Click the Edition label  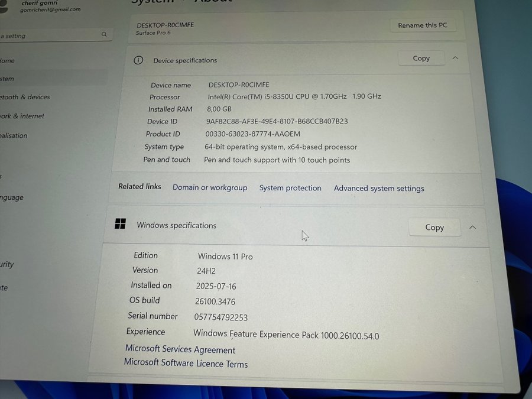pos(145,255)
